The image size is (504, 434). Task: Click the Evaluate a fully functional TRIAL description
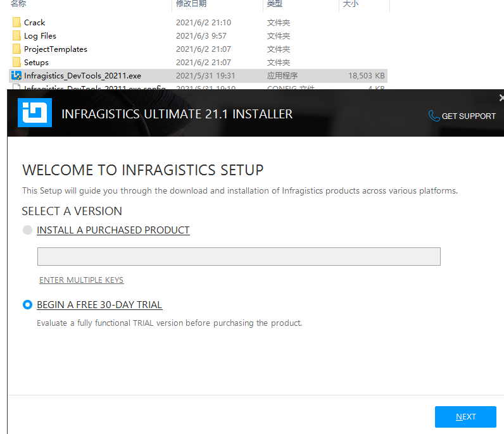coord(170,323)
